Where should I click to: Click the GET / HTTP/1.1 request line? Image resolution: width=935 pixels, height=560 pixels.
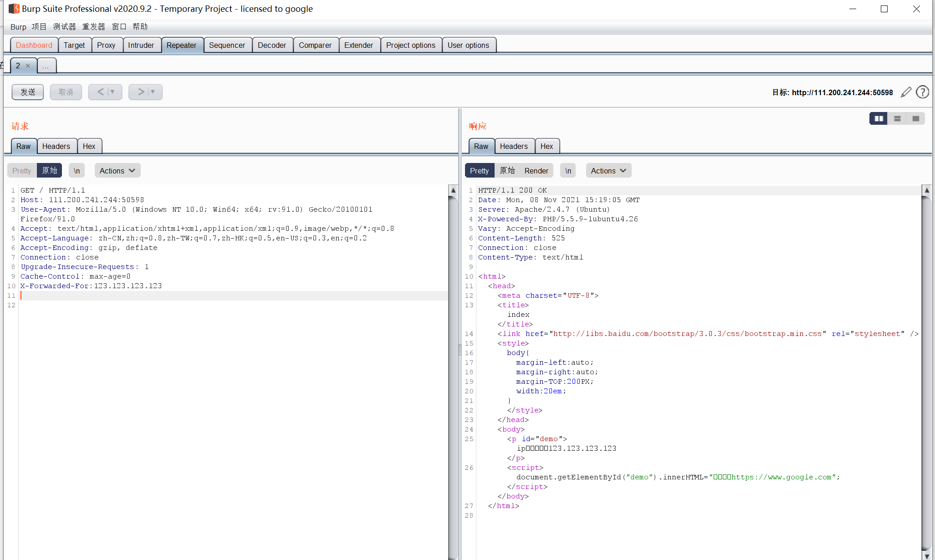[53, 190]
